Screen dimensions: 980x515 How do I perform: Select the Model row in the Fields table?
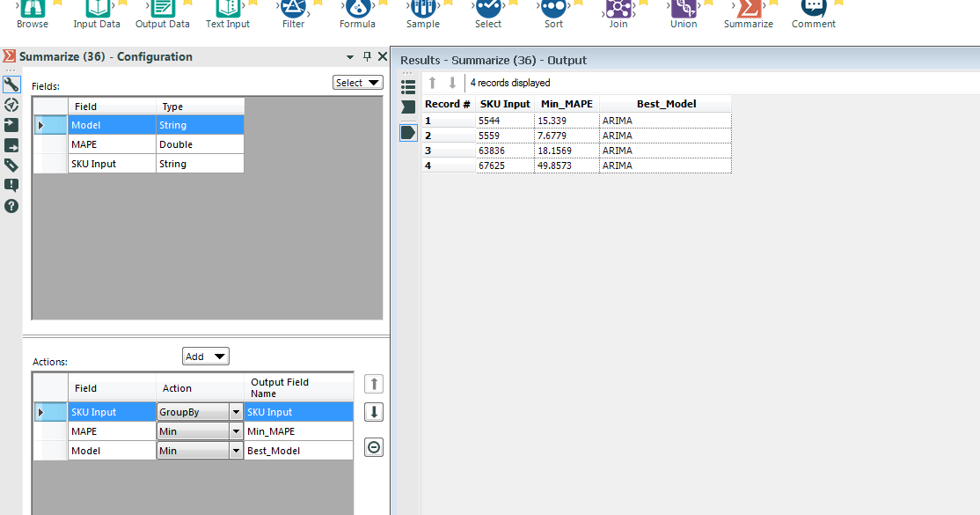(x=112, y=124)
